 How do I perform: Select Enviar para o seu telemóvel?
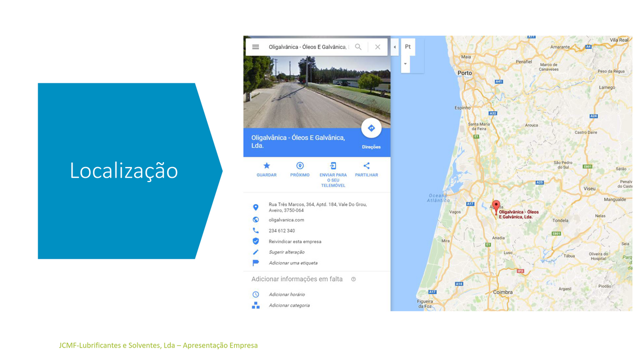[333, 166]
